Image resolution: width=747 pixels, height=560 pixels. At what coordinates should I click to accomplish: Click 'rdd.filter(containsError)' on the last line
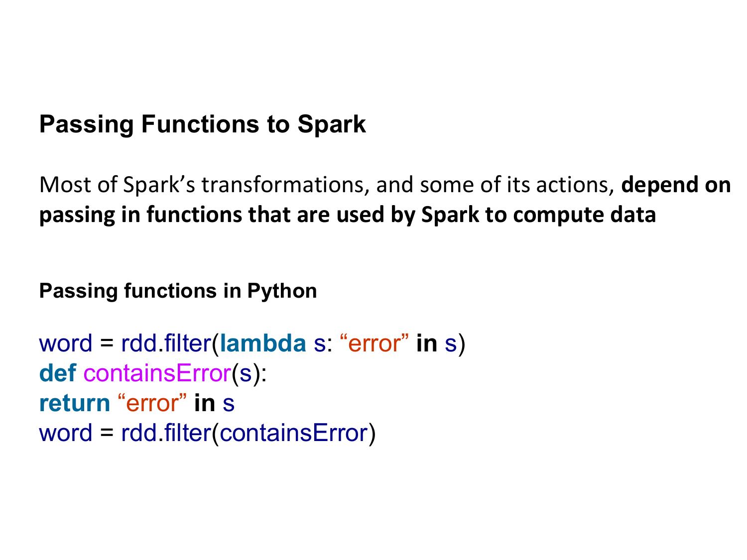click(x=248, y=433)
